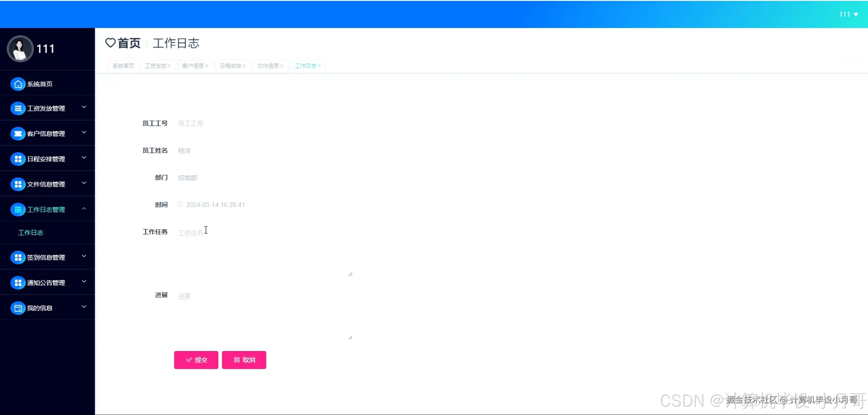Switch to the 客户信息 tab
The image size is (868, 415).
point(193,66)
